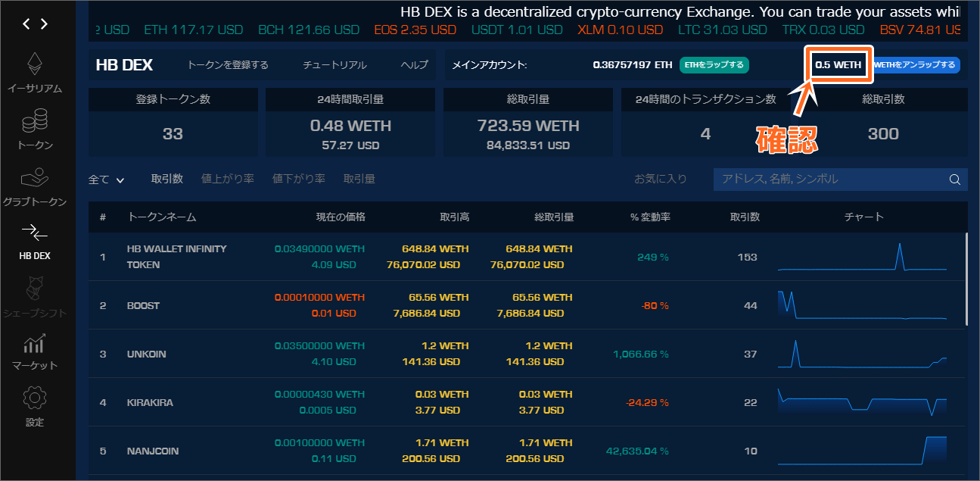The image size is (980, 481).
Task: Open the Grab Token (グラブトークン) icon
Action: 35,180
